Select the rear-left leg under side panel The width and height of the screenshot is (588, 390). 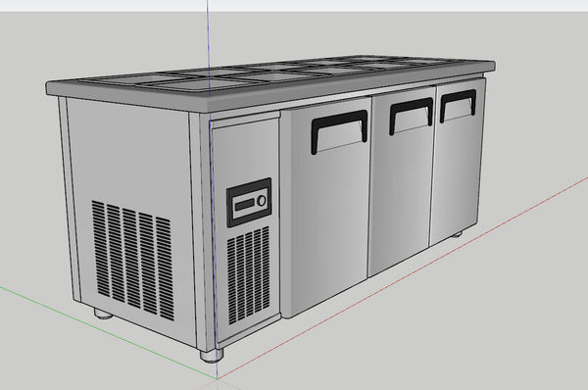click(103, 314)
